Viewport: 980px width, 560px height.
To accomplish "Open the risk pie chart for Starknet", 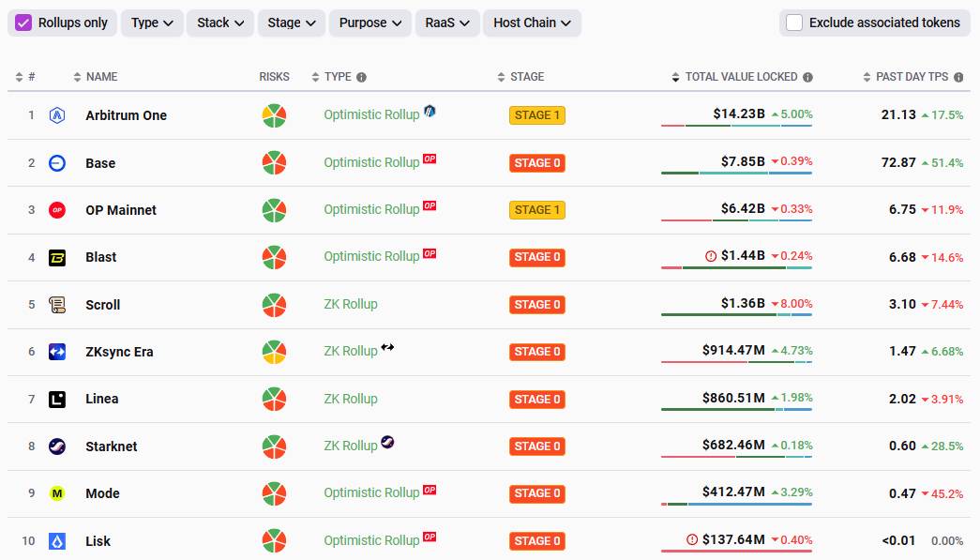I will (x=274, y=446).
